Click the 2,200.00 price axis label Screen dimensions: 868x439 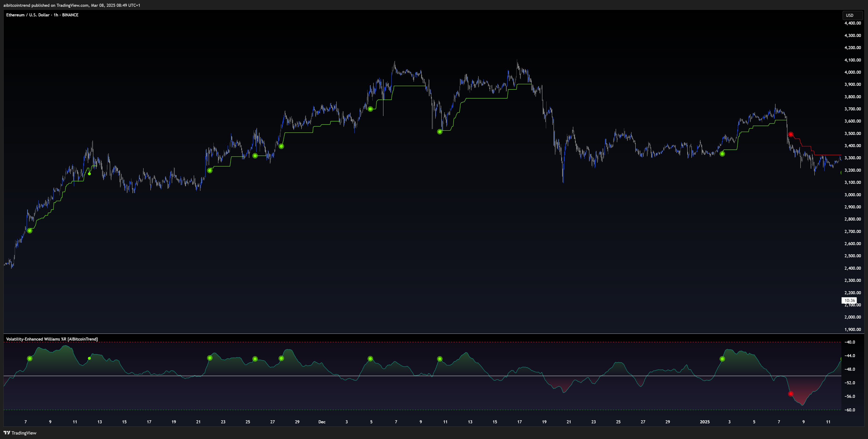(853, 293)
